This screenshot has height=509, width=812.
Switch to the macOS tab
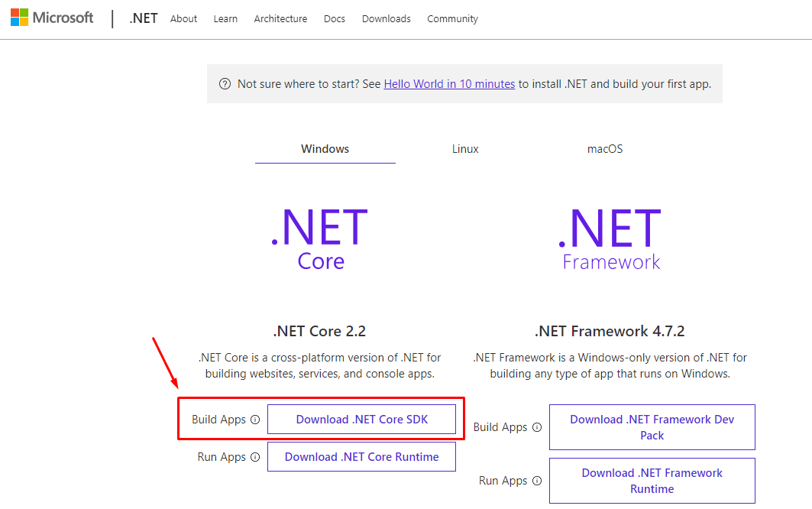pos(605,149)
